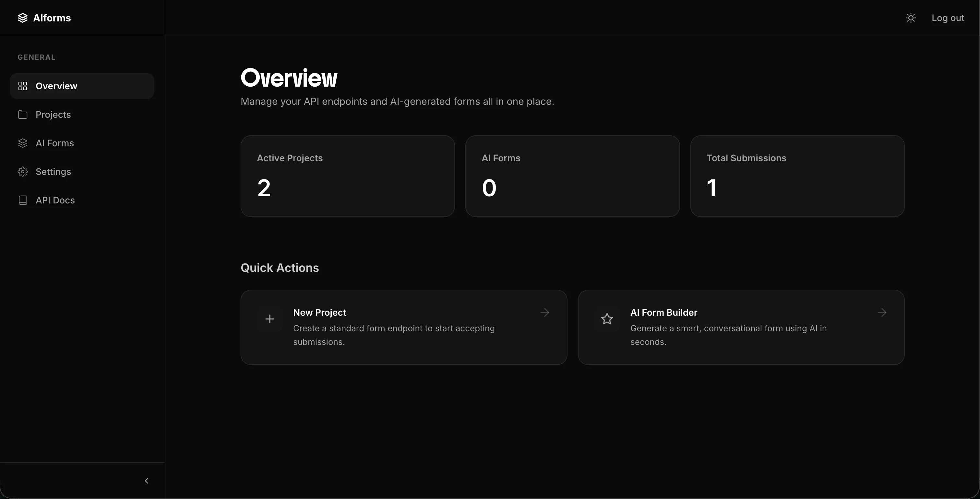Click the Total Submissions stat label
Image resolution: width=980 pixels, height=499 pixels.
click(x=747, y=158)
